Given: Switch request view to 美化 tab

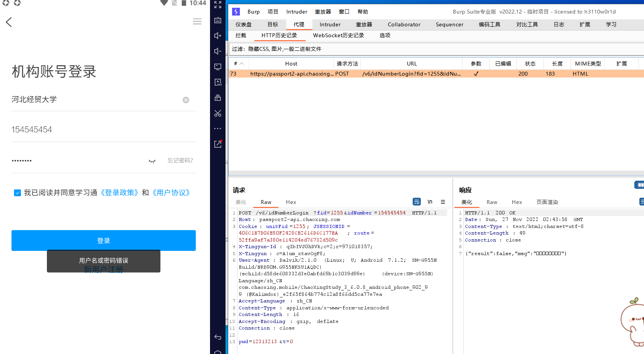Looking at the screenshot, I should (241, 202).
